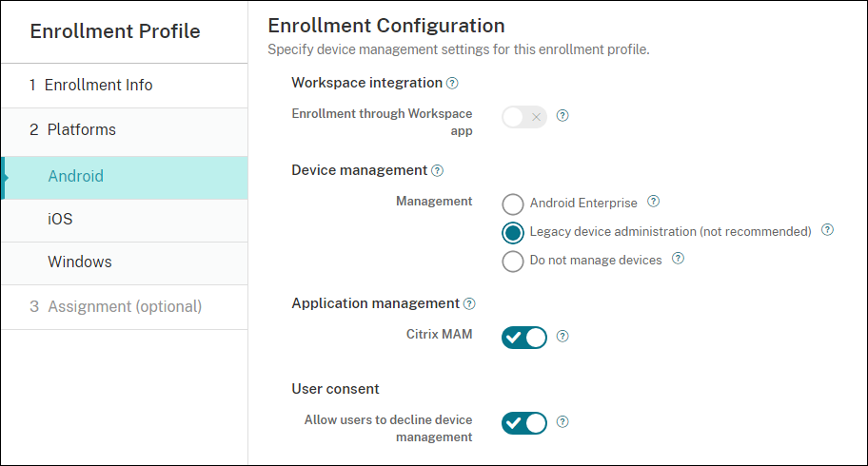Turn off the Citrix MAM toggle
The width and height of the screenshot is (868, 466).
[x=524, y=337]
